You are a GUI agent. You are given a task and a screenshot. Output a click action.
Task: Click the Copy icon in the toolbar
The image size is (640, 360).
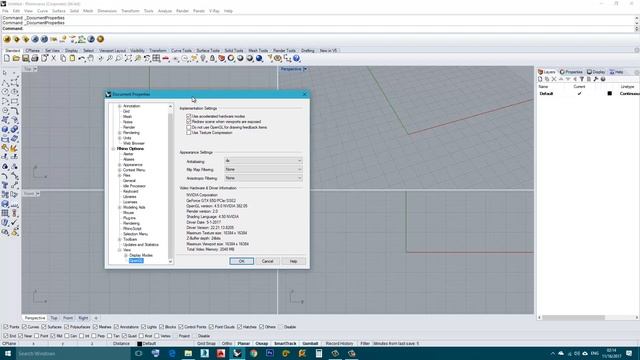[x=63, y=59]
